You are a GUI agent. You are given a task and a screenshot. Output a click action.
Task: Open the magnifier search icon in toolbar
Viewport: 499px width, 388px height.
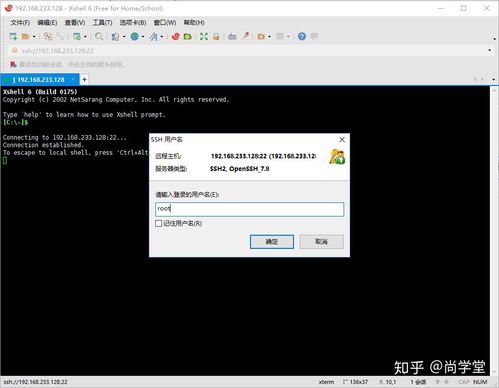[x=99, y=36]
